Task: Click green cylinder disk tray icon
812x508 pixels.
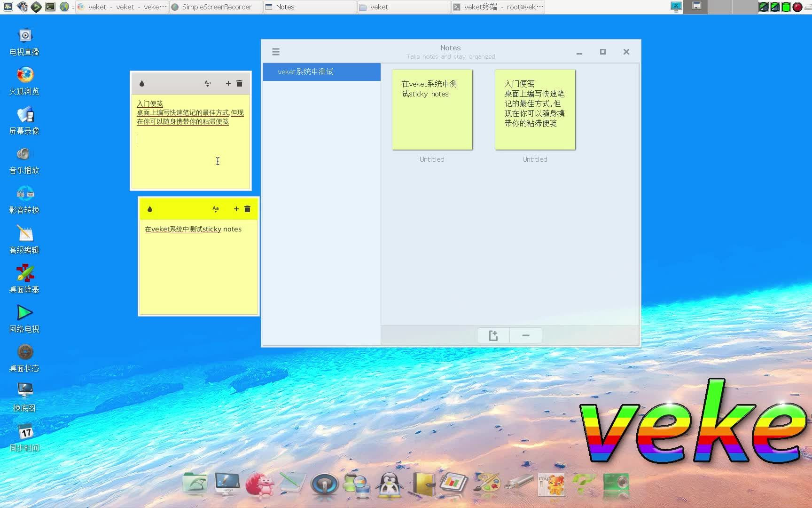Action: pyautogui.click(x=786, y=7)
